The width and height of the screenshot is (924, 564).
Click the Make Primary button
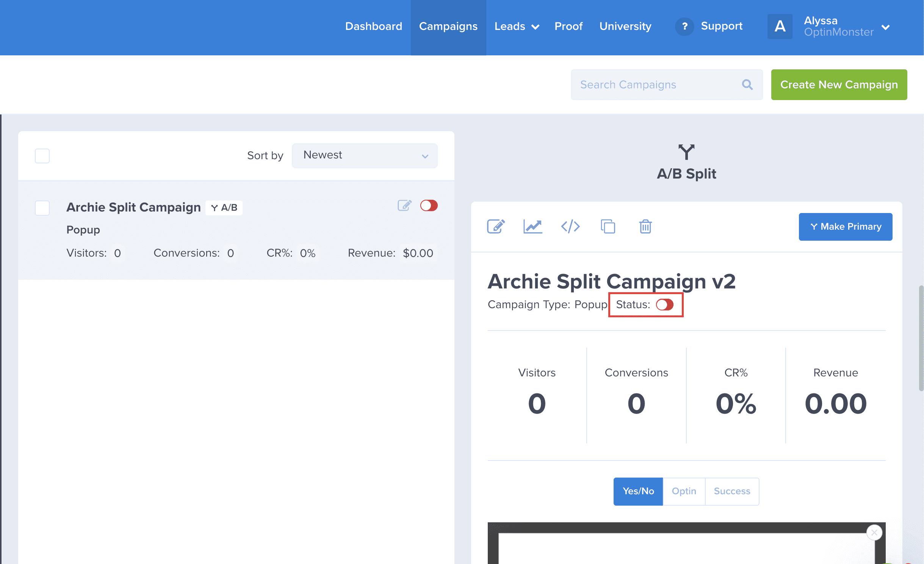tap(845, 227)
